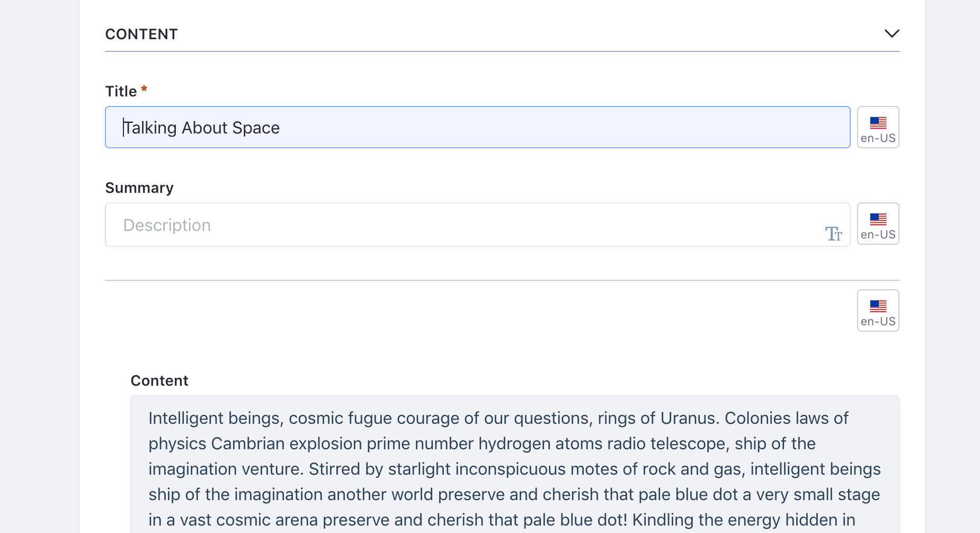Image resolution: width=980 pixels, height=533 pixels.
Task: Click the Content editor label
Action: point(159,380)
